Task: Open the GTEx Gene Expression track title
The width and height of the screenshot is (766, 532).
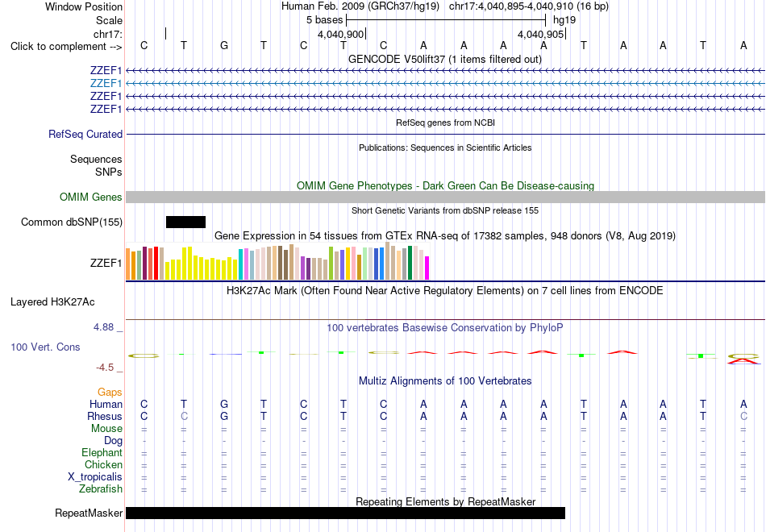Action: 445,236
